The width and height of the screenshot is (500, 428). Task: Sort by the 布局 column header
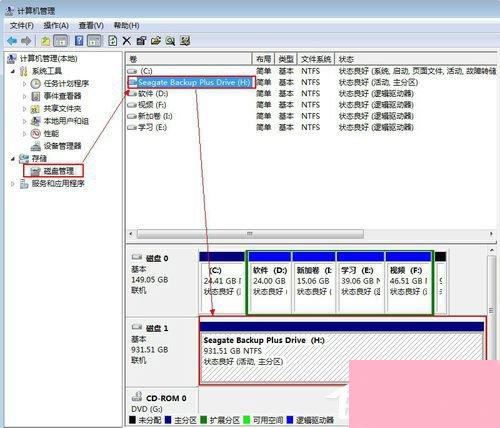pos(263,59)
